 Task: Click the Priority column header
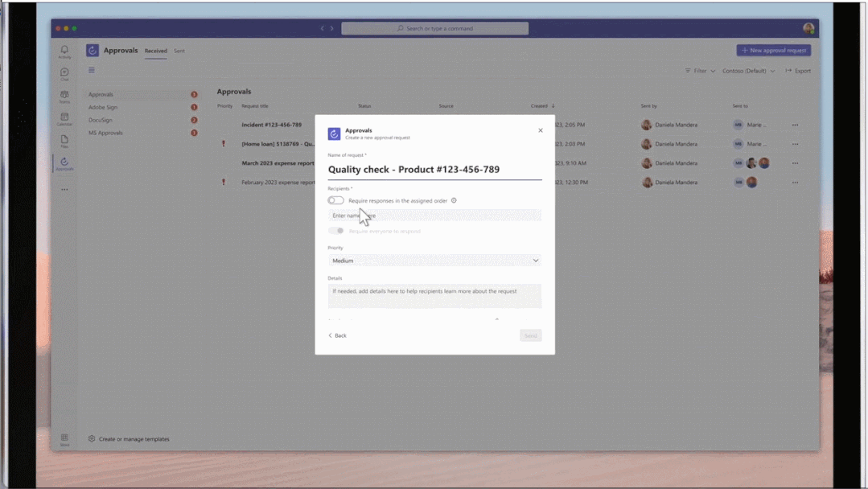pos(224,105)
